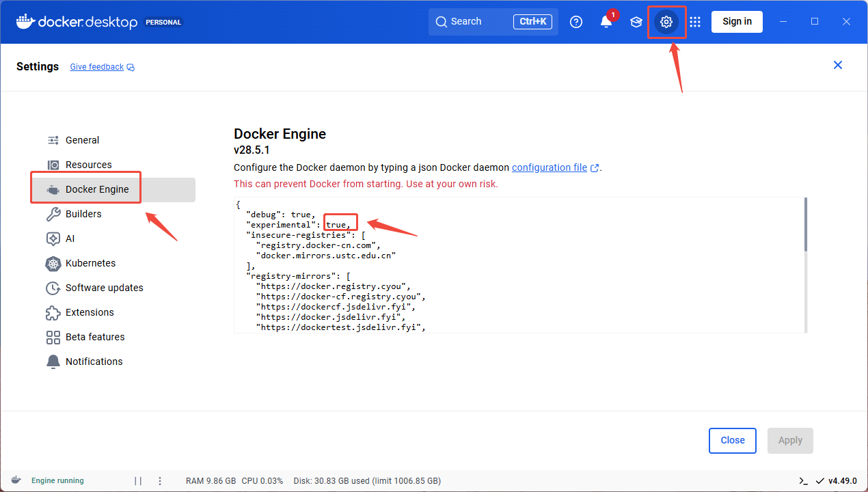This screenshot has width=868, height=492.
Task: Click the Close button at bottom
Action: (733, 441)
